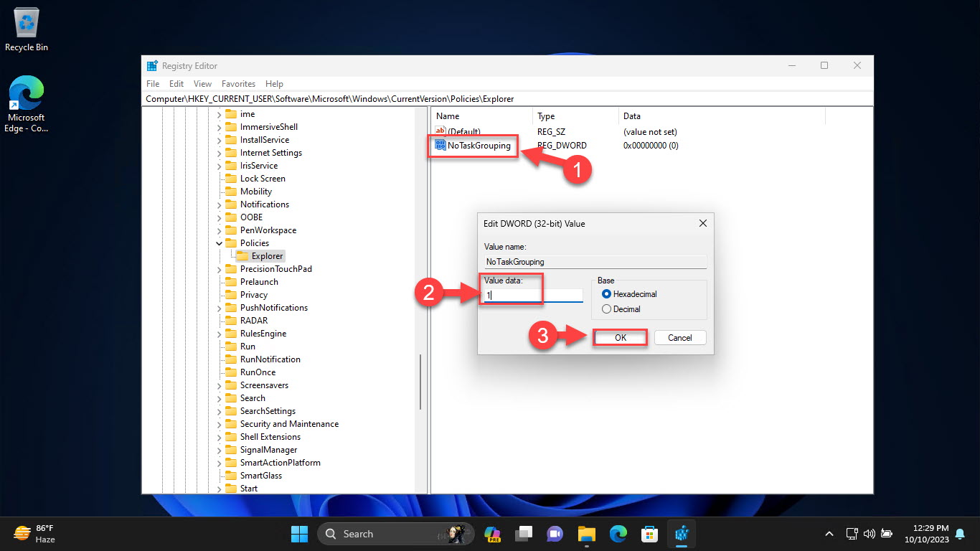
Task: Expand the Security and Maintenance node
Action: (x=219, y=424)
